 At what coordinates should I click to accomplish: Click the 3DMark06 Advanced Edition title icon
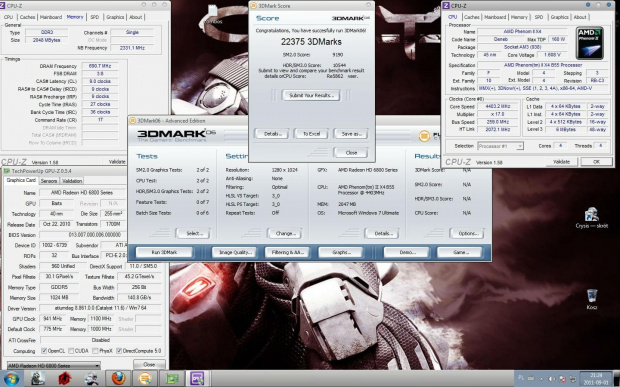(133, 121)
